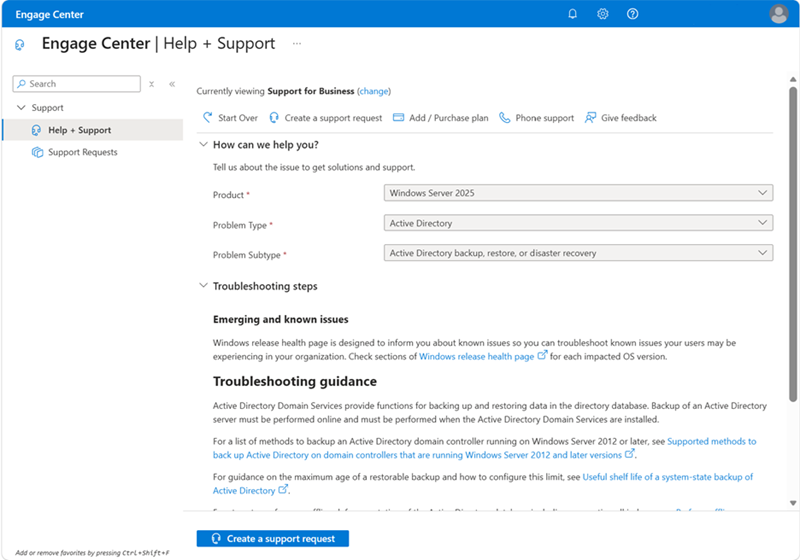The height and width of the screenshot is (560, 800).
Task: Click external link icon after Windows Server 2012 link
Action: [x=630, y=453]
